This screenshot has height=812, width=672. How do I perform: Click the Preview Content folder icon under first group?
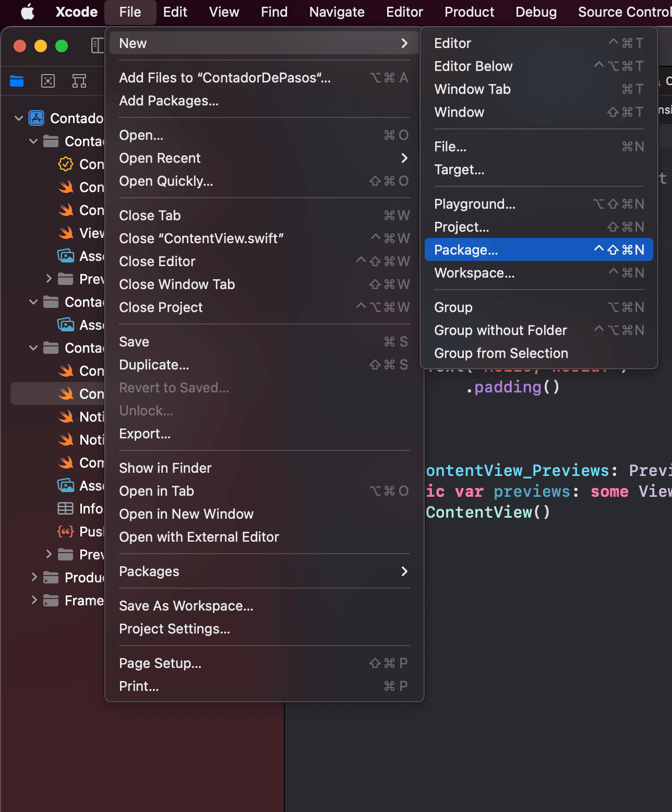coord(65,279)
